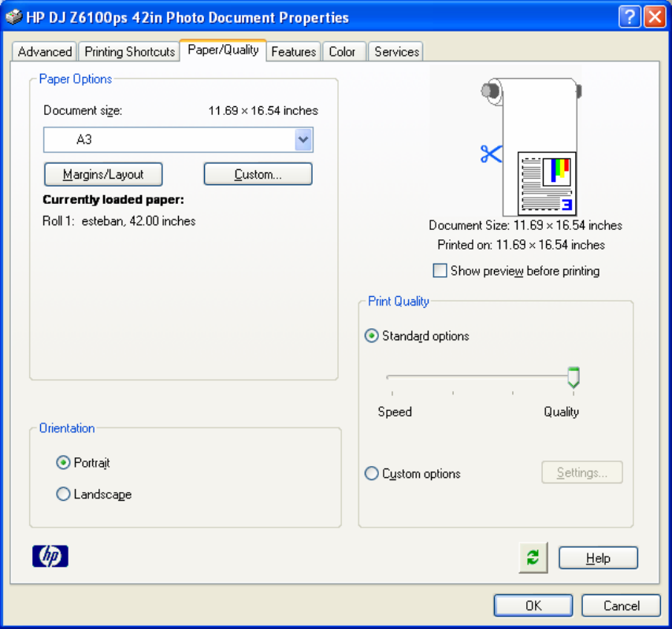This screenshot has height=629, width=672.
Task: Go to the Features tab
Action: 294,51
